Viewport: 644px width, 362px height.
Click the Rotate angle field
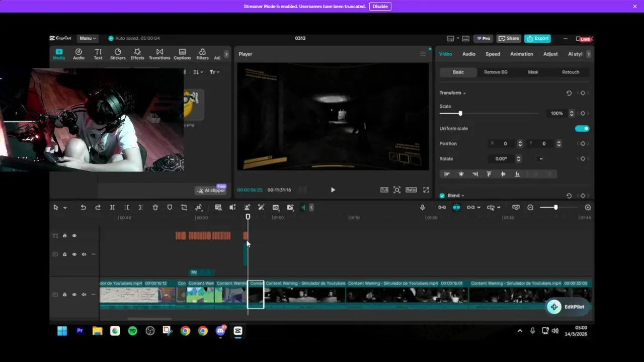[502, 159]
